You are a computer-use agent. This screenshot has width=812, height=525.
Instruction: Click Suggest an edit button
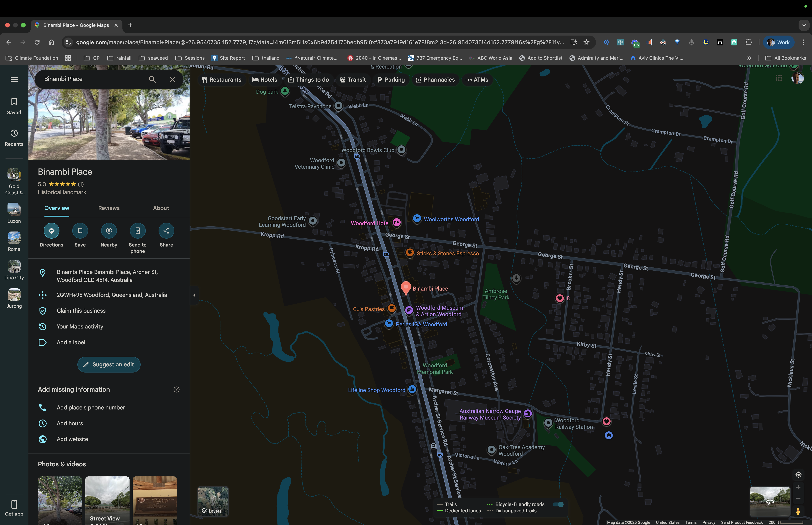click(109, 364)
